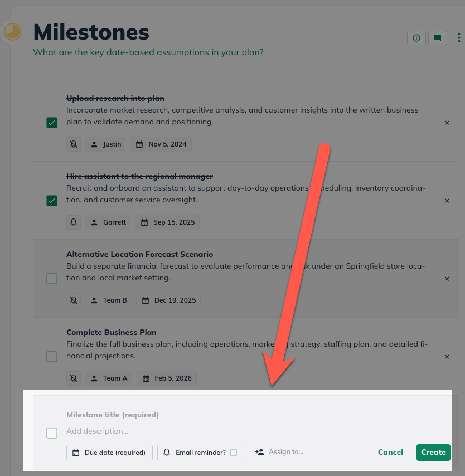
Task: Click the muted bell on Complete Business Plan
Action: (x=74, y=378)
